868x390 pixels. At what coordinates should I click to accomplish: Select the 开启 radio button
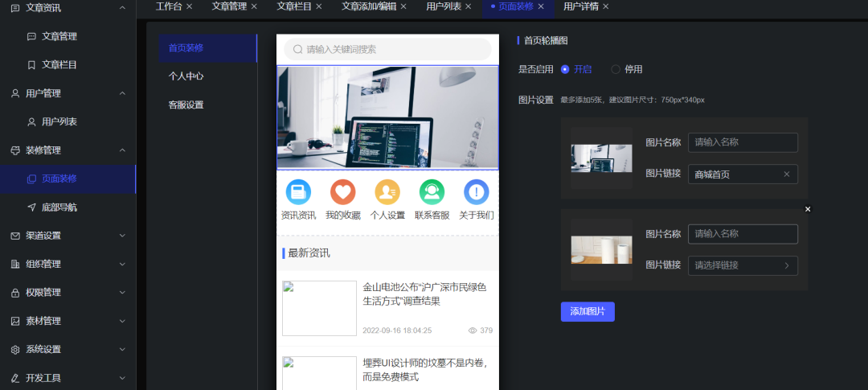565,69
